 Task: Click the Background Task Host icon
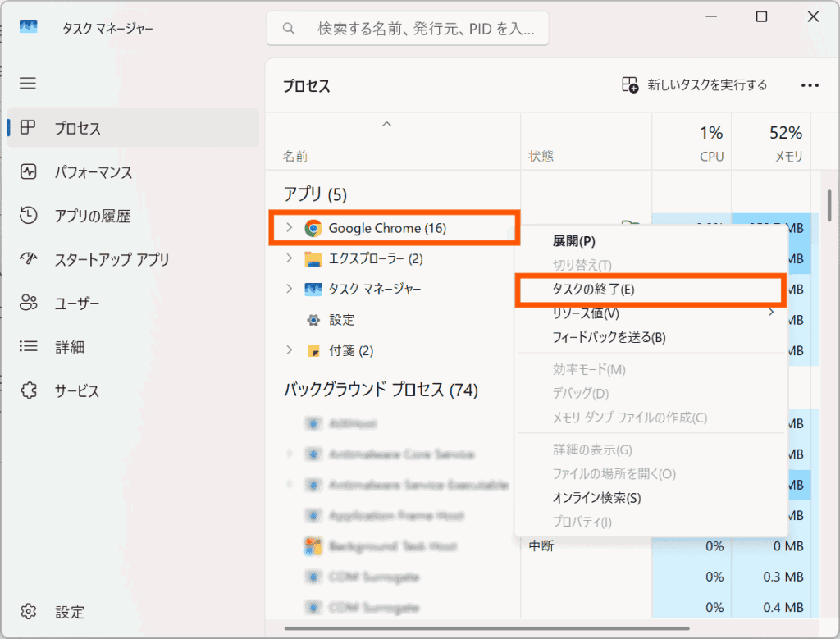[x=313, y=545]
